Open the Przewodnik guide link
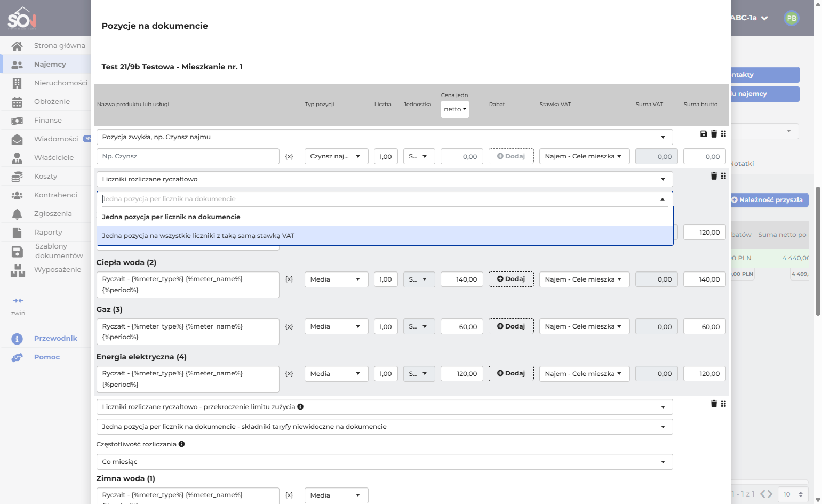Image resolution: width=822 pixels, height=504 pixels. [55, 338]
